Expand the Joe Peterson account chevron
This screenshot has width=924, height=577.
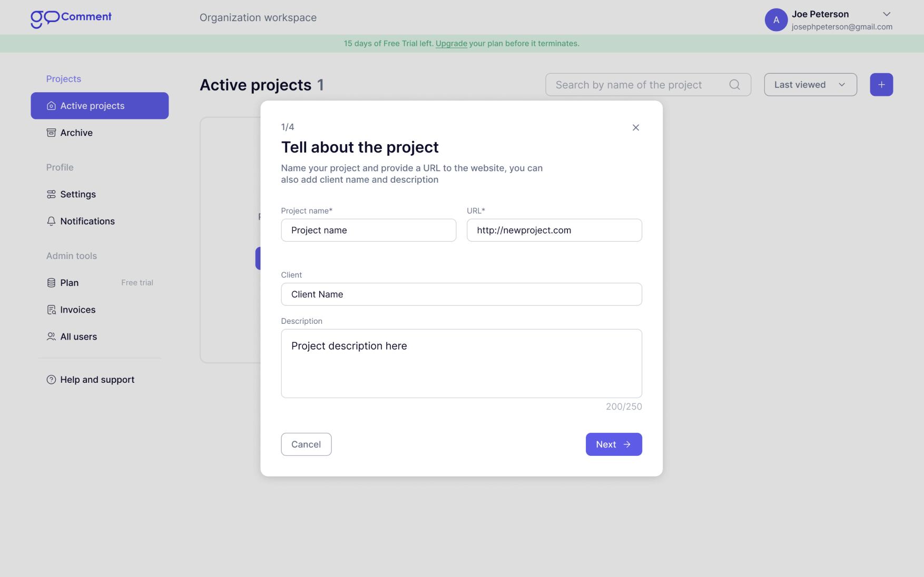click(x=886, y=14)
